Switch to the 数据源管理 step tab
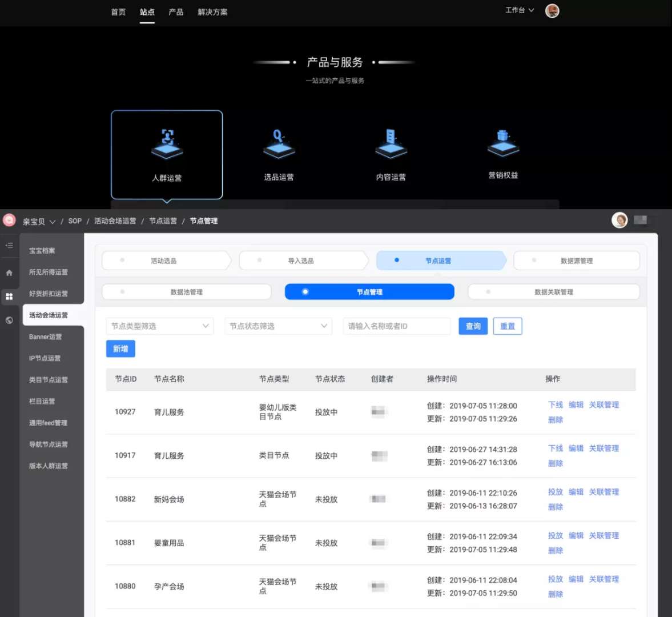 [x=577, y=261]
